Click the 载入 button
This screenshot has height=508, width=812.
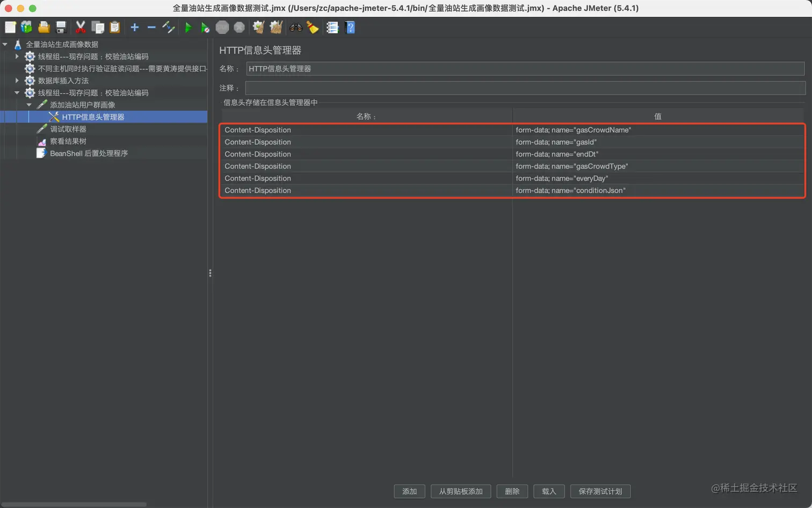[549, 491]
